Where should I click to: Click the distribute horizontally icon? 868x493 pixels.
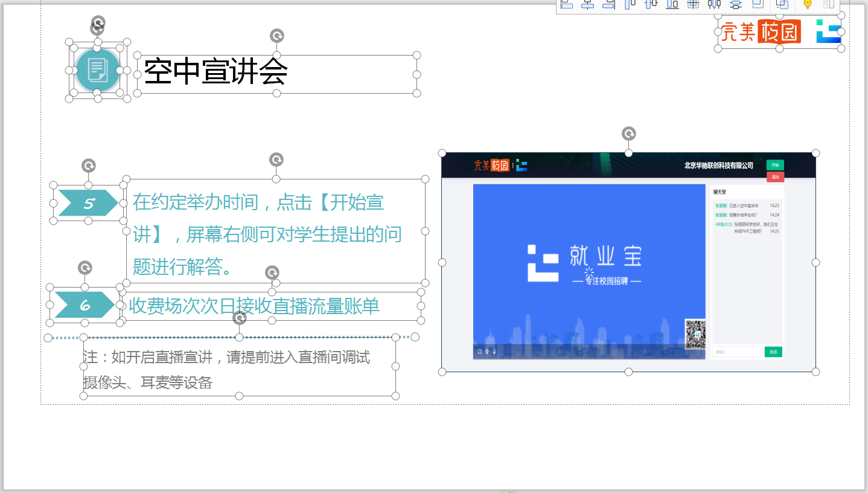[714, 5]
